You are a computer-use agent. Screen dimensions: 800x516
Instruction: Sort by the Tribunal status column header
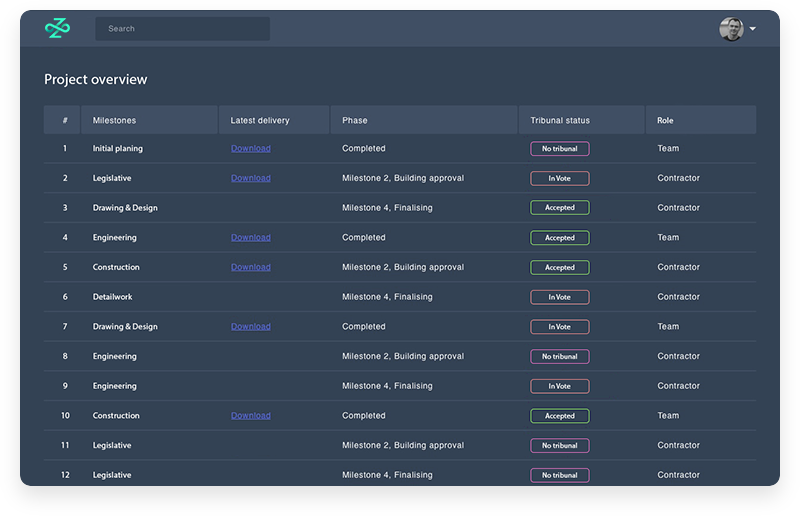[x=560, y=121]
